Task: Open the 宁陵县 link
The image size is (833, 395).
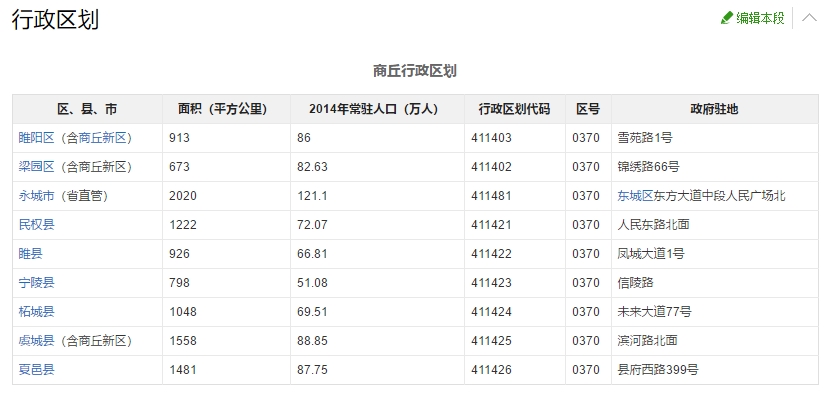Action: 37,283
